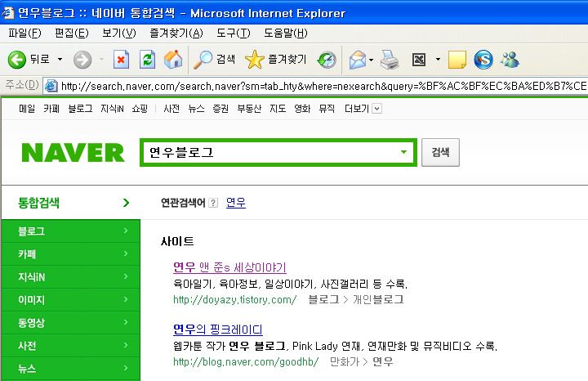Select 통합검색 in left sidebar
Viewport: 588px width, 381px height.
[x=70, y=203]
